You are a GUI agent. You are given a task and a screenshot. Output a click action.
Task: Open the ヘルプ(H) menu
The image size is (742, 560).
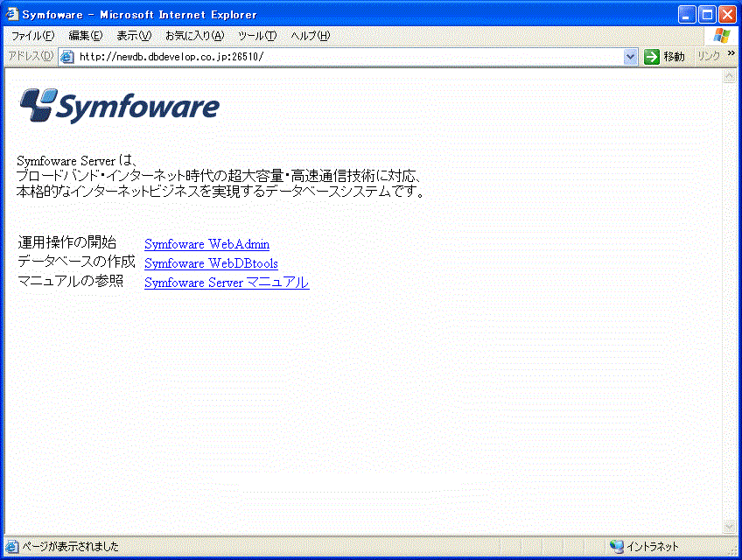(x=310, y=36)
